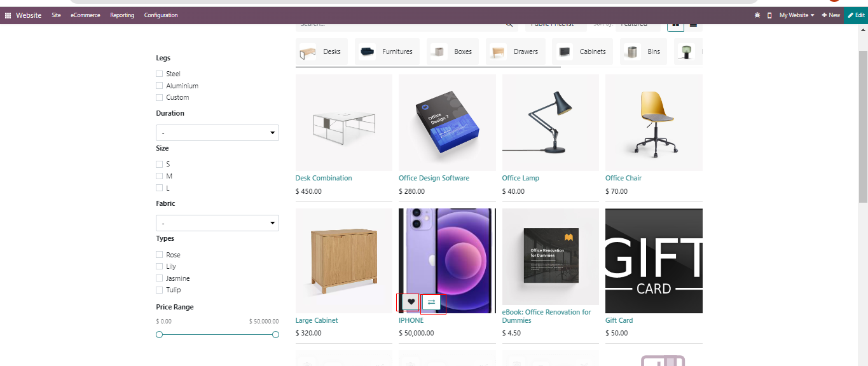Open the Office Chair product image
This screenshot has height=366, width=868.
pyautogui.click(x=654, y=123)
